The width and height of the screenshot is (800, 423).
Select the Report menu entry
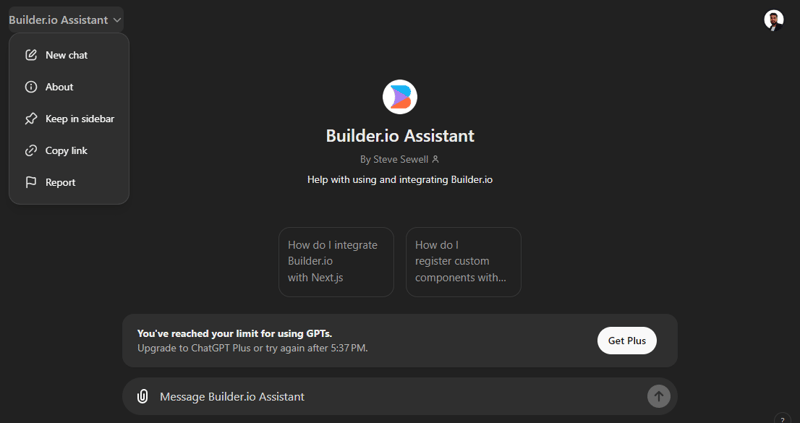point(69,182)
